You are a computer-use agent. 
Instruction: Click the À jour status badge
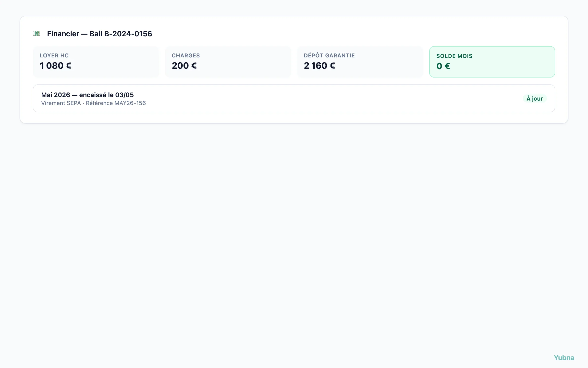[535, 98]
